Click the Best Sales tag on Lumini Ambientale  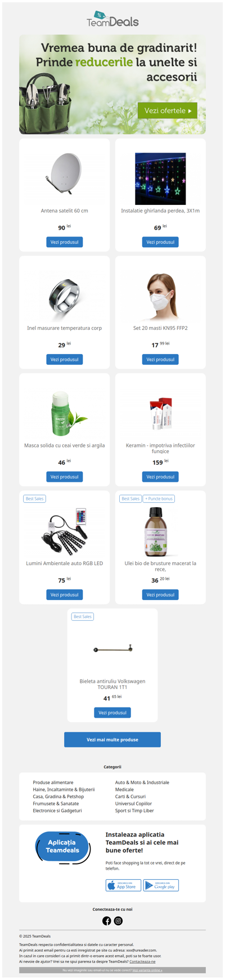point(34,499)
